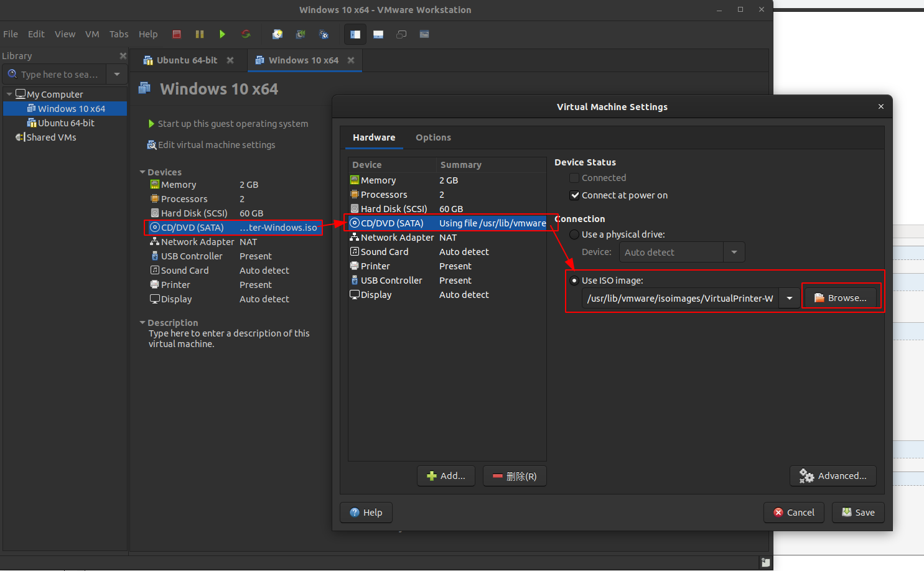Click the suspend (pause) toolbar icon
This screenshot has width=924, height=571.
(x=200, y=34)
